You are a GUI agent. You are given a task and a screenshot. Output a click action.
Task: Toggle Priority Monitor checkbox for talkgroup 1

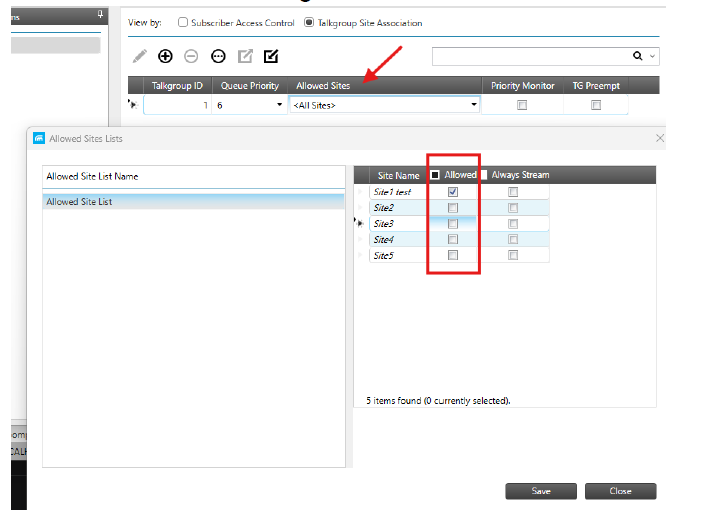[522, 105]
